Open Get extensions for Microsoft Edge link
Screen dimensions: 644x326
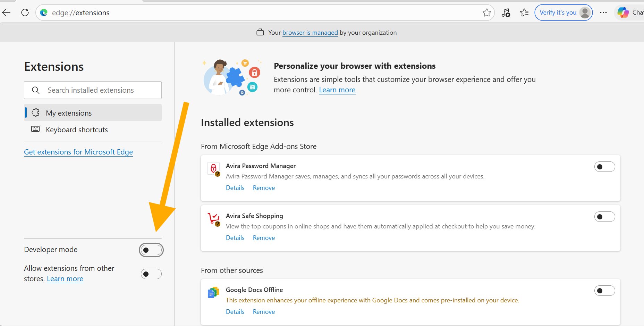(78, 152)
